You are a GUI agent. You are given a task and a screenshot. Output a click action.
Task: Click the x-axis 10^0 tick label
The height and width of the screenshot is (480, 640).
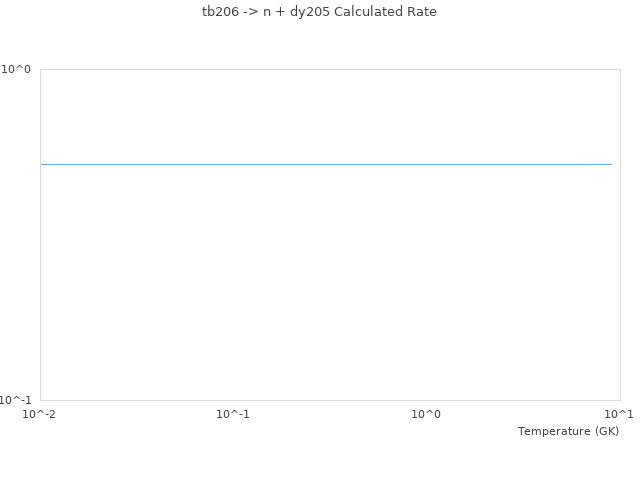(426, 414)
